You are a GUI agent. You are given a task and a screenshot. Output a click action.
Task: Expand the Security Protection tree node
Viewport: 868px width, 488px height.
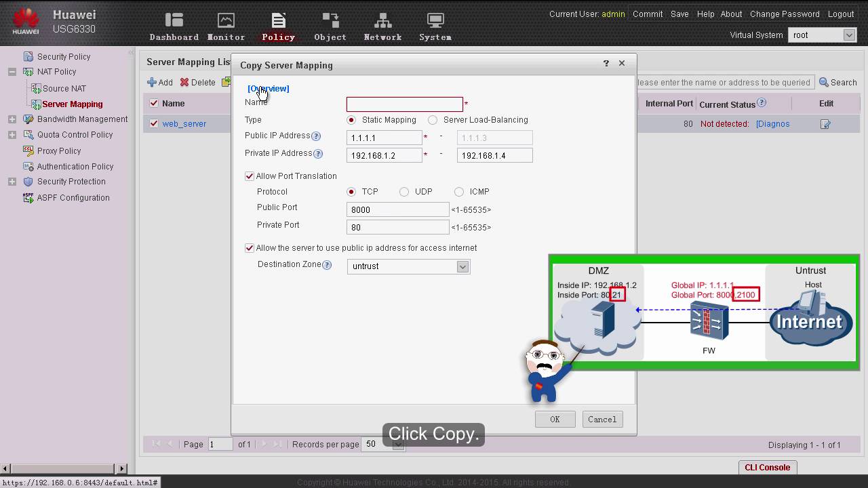pos(12,182)
